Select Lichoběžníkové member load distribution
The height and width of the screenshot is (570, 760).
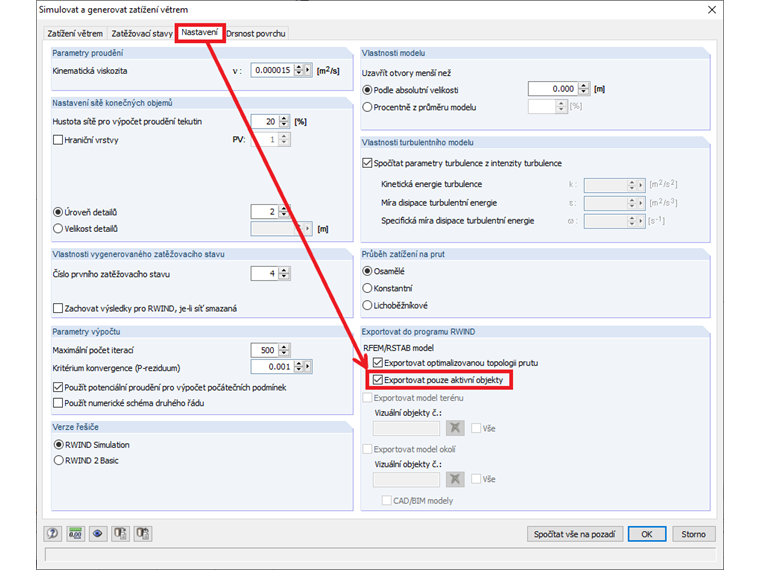click(367, 305)
